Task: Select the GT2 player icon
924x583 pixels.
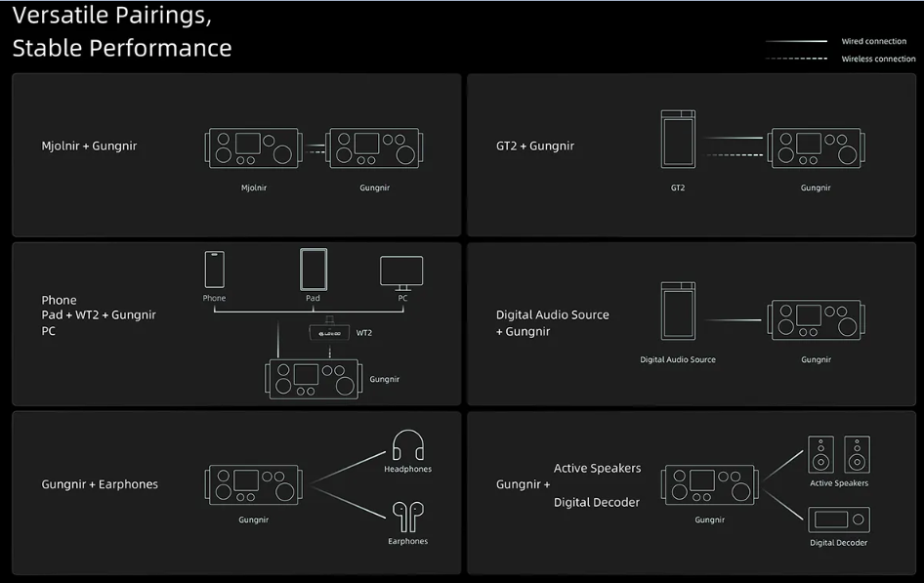Action: [x=678, y=139]
